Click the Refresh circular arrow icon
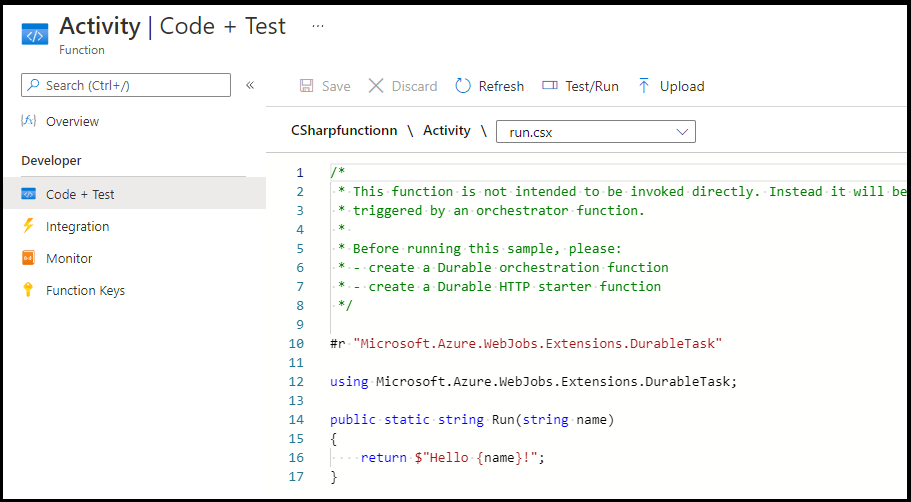This screenshot has height=502, width=911. point(463,86)
